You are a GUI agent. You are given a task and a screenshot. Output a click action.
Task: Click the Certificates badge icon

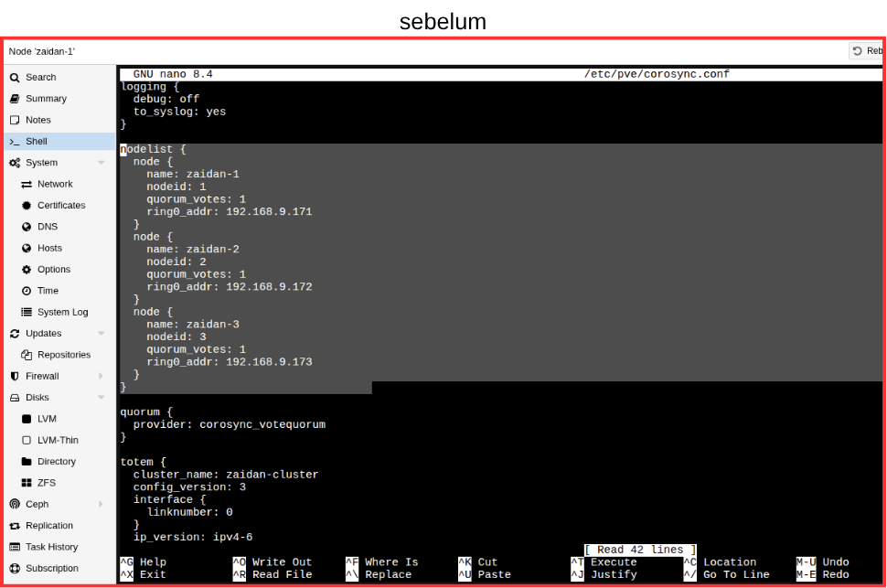click(x=27, y=206)
